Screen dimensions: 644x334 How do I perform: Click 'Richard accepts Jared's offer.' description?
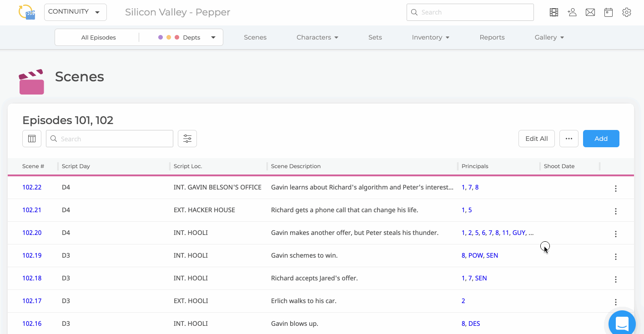314,278
